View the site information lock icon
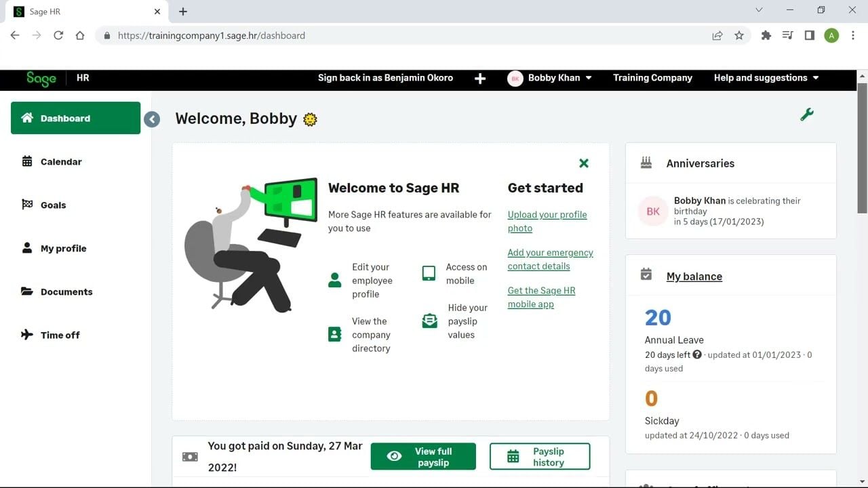 click(107, 35)
